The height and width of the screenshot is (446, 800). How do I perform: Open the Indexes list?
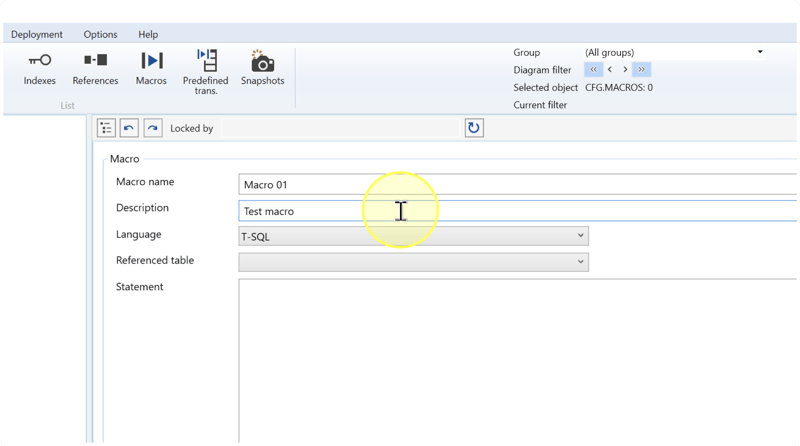click(39, 68)
